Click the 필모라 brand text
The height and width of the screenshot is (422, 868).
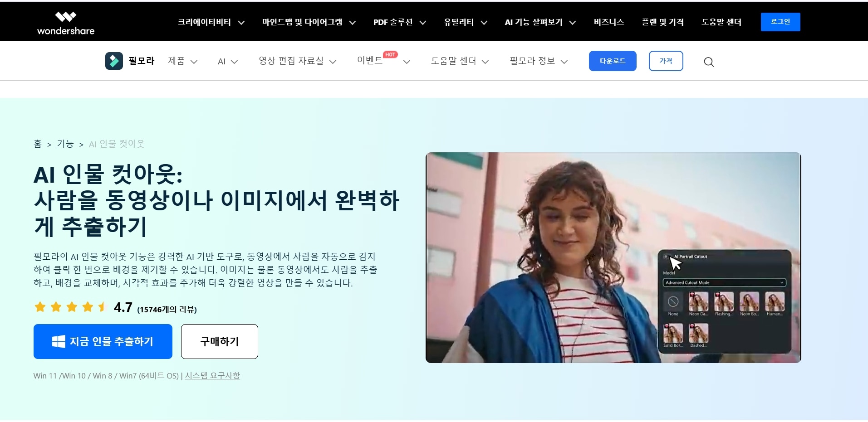click(142, 61)
